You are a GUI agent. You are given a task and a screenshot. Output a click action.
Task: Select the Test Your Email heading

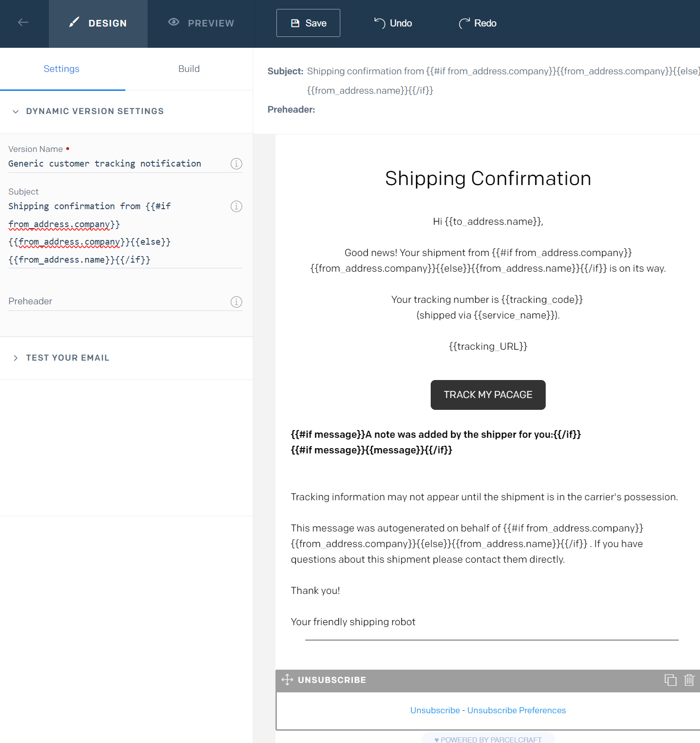pos(68,358)
